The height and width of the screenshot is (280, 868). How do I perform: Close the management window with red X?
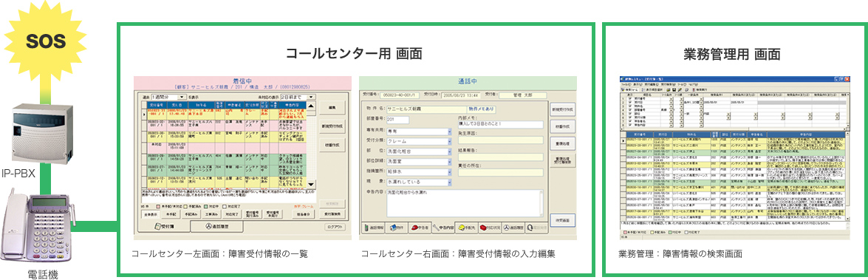pos(847,79)
